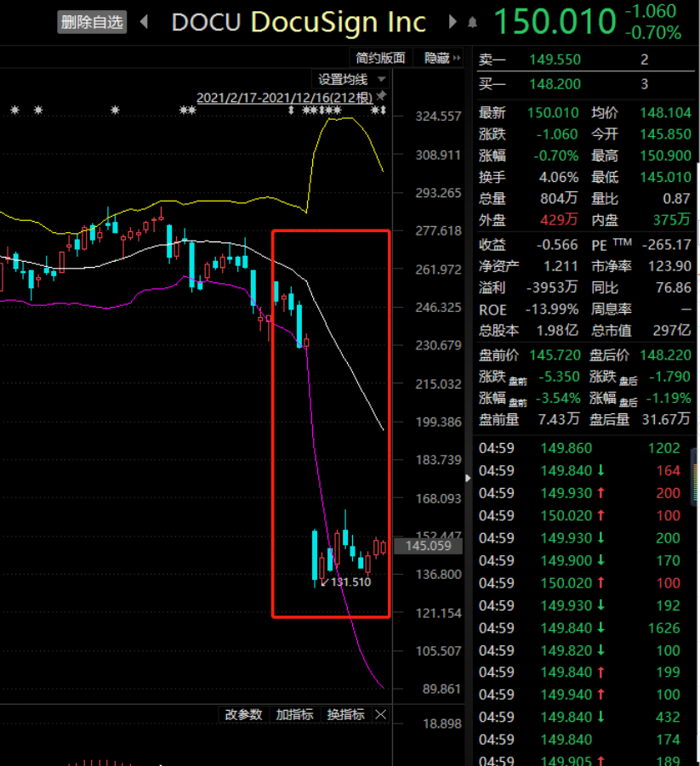This screenshot has height=766, width=700.
Task: Click the 内盘 value 375万
Action: 672,220
